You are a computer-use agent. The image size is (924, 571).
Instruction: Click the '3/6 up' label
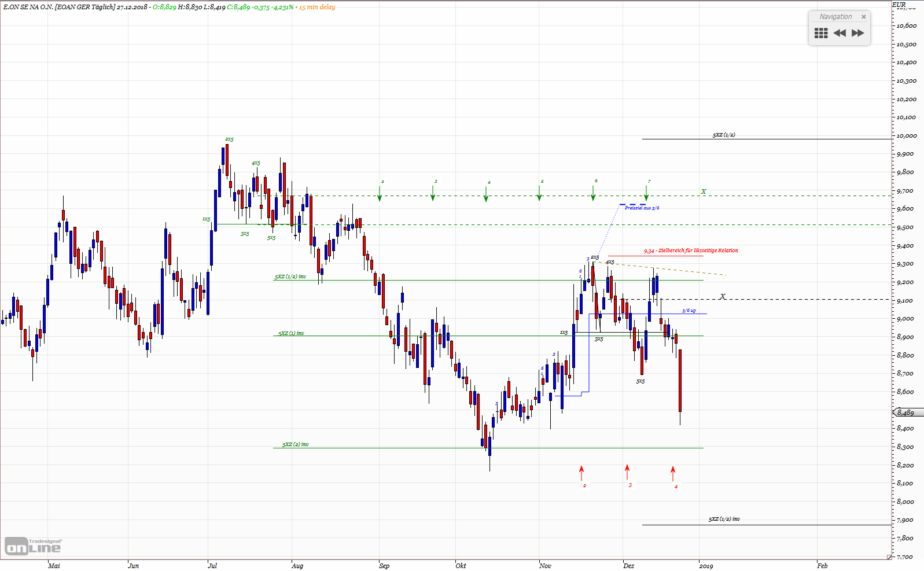(689, 311)
